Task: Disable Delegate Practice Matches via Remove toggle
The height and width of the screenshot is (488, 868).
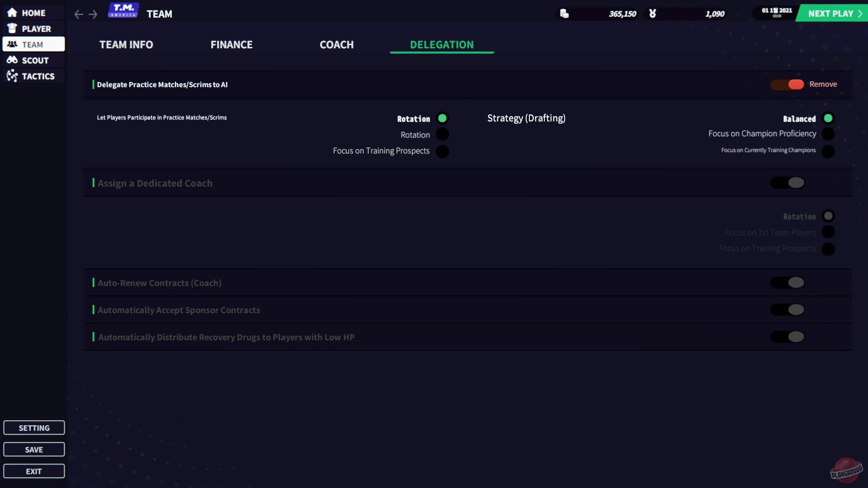Action: 787,84
